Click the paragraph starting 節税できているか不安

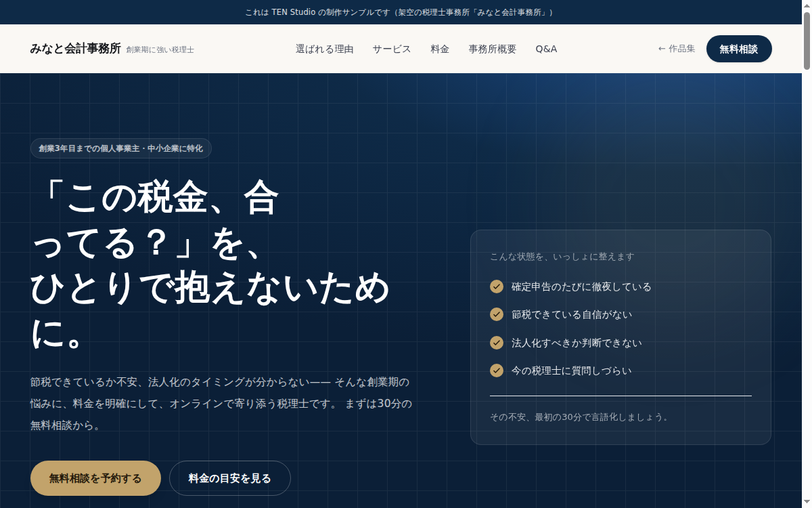221,404
